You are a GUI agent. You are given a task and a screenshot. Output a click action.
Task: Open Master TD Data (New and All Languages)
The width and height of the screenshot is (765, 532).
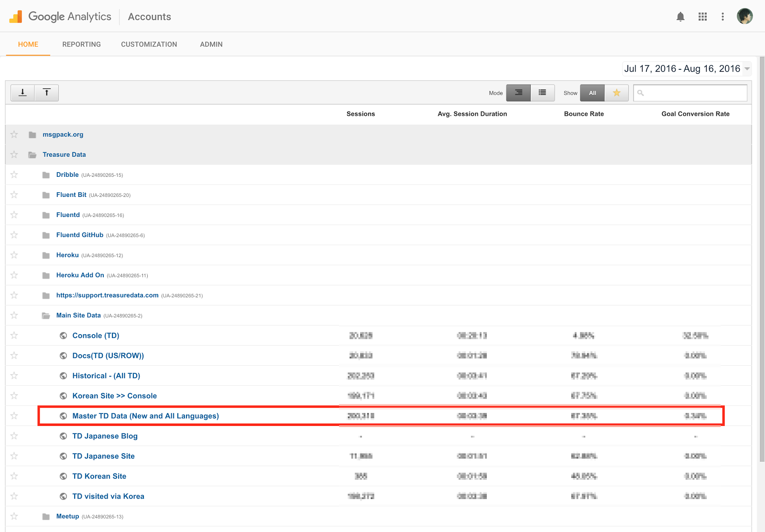[145, 416]
